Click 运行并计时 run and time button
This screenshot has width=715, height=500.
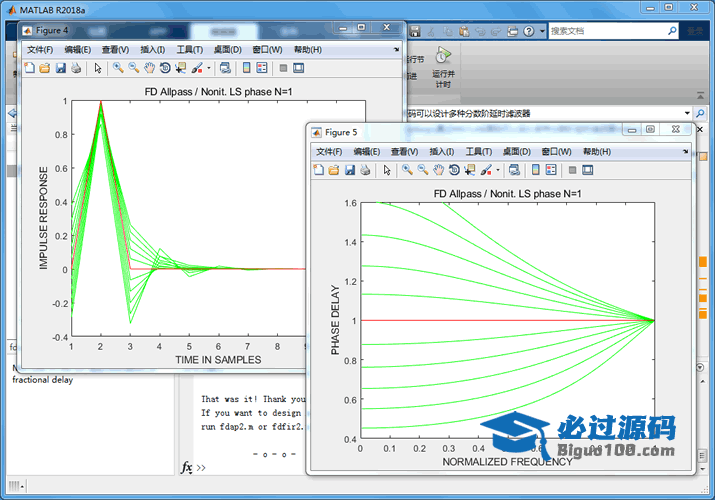point(443,67)
